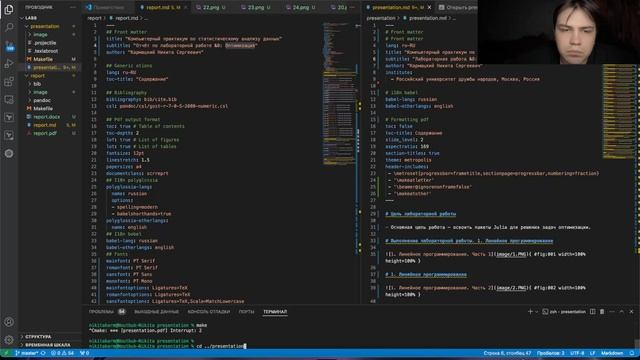Select the ТЕРМИНАЛ panel tab
This screenshot has width=640, height=360.
pos(275,312)
